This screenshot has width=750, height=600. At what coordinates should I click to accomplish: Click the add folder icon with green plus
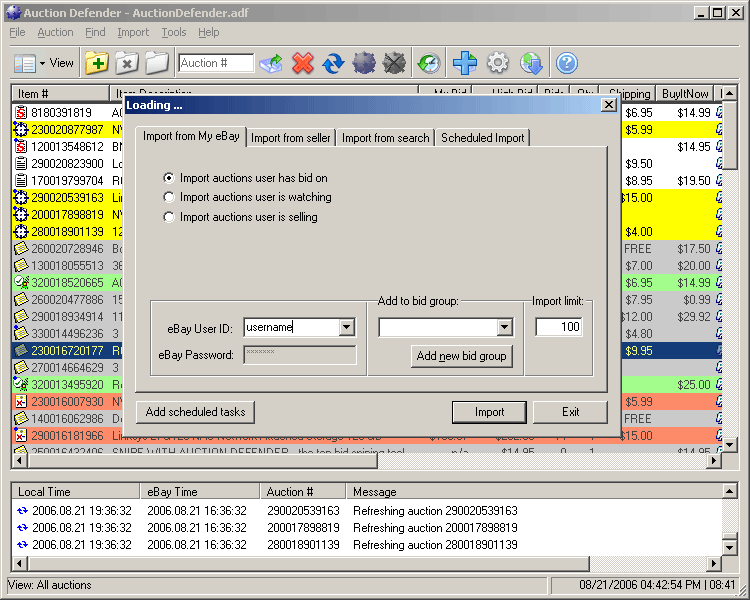pos(97,63)
